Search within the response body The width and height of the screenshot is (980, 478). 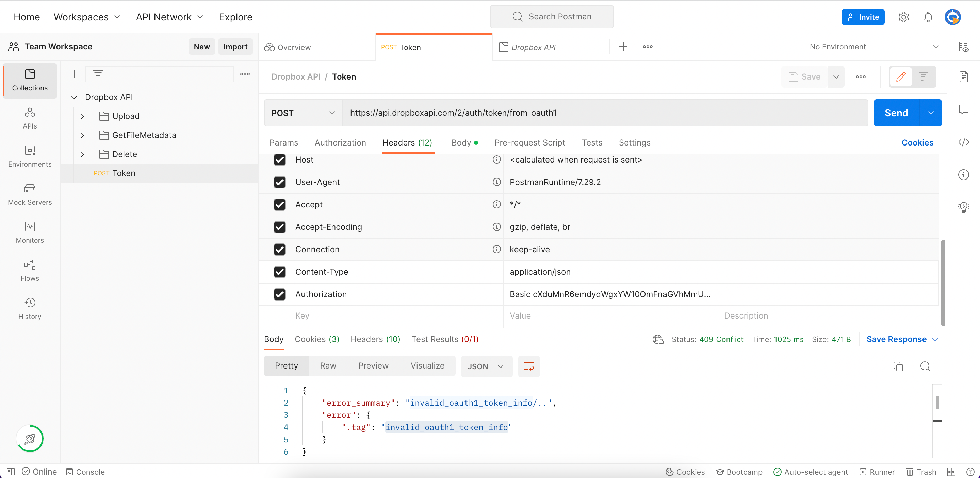[925, 366]
